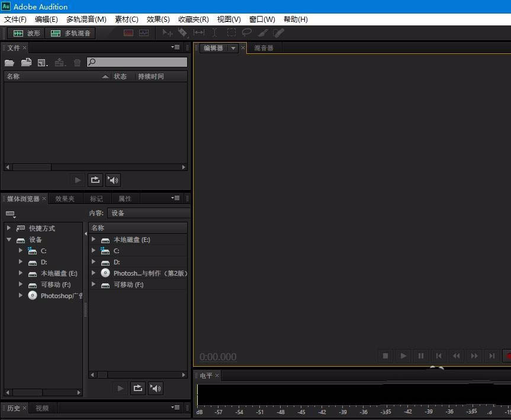Screen dimensions: 511x420
Task: Open 文件(F) menu
Action: (x=15, y=20)
